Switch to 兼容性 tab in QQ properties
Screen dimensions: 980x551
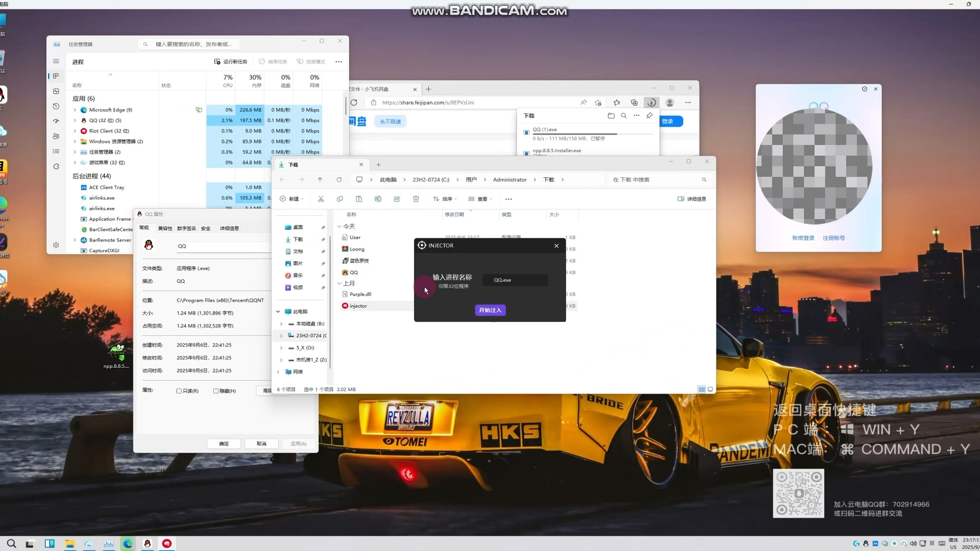pos(165,228)
